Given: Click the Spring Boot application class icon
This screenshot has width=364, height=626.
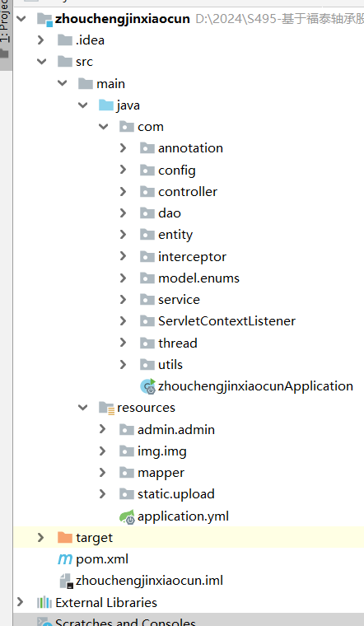Looking at the screenshot, I should tap(147, 386).
